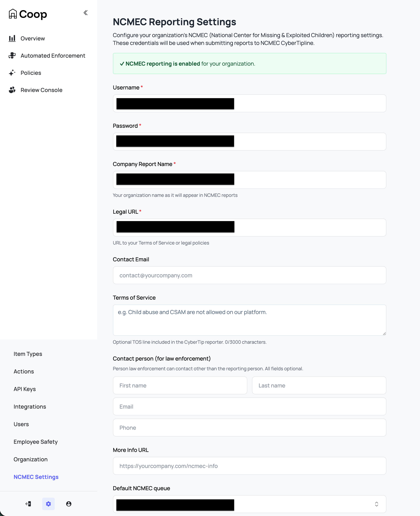
Task: Click the profile account icon
Action: coord(68,504)
